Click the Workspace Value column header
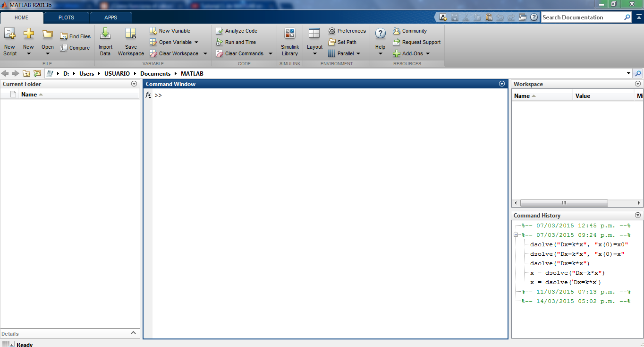This screenshot has height=347, width=644. (604, 95)
